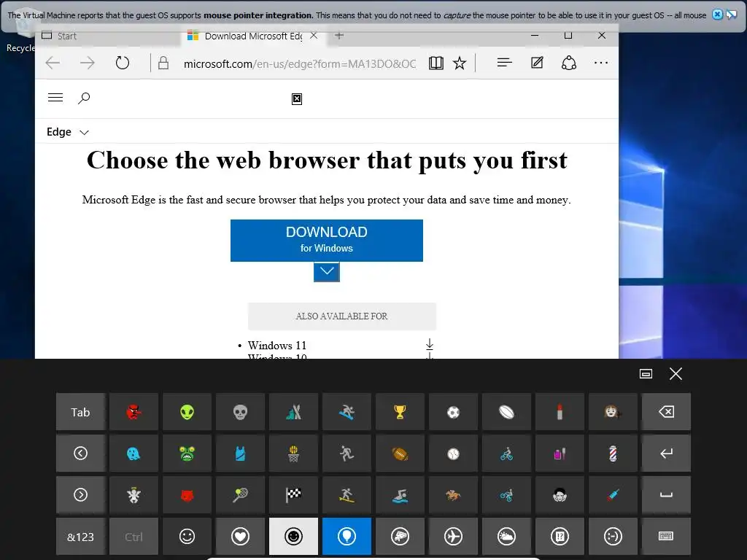This screenshot has width=747, height=560.
Task: Insert the checkered flag emoji
Action: pyautogui.click(x=293, y=495)
